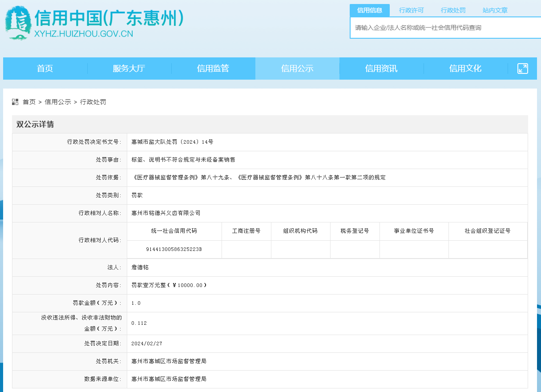This screenshot has width=541, height=392.
Task: Click the credit code 91441300586325223B
Action: click(x=174, y=249)
